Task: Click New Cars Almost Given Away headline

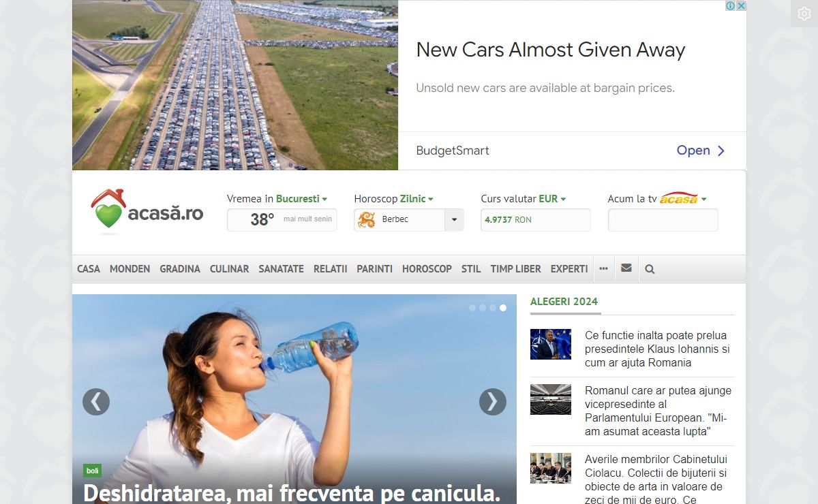Action: tap(551, 50)
